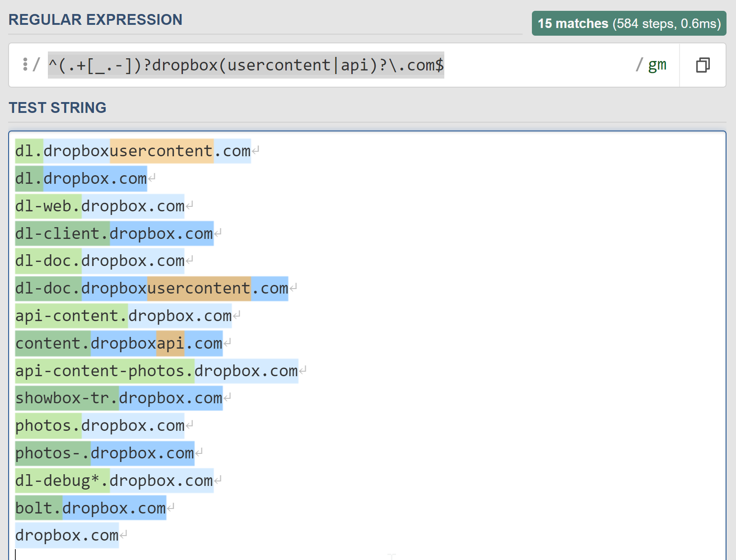This screenshot has width=736, height=560.
Task: Click the line 'bolt.dropbox.com'
Action: [x=90, y=508]
